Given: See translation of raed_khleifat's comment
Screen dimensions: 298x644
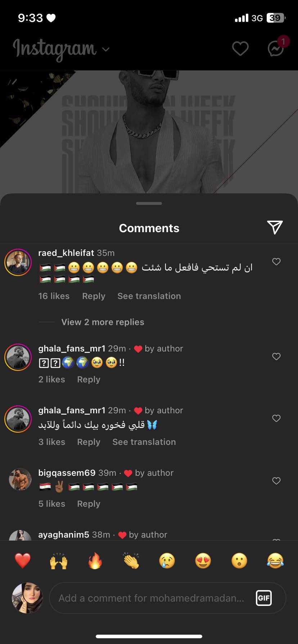Looking at the screenshot, I should [x=149, y=296].
